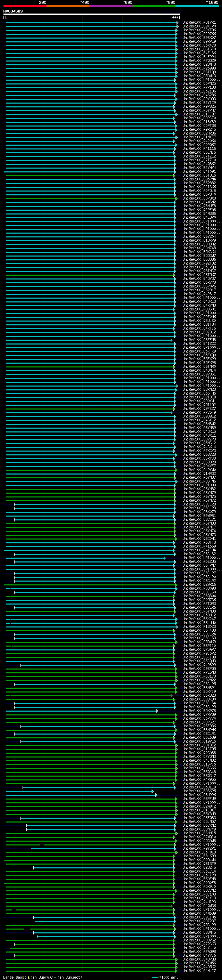The width and height of the screenshot is (222, 980).
Task: Select subject label UniRef100_Q42064
Action: click(199, 141)
